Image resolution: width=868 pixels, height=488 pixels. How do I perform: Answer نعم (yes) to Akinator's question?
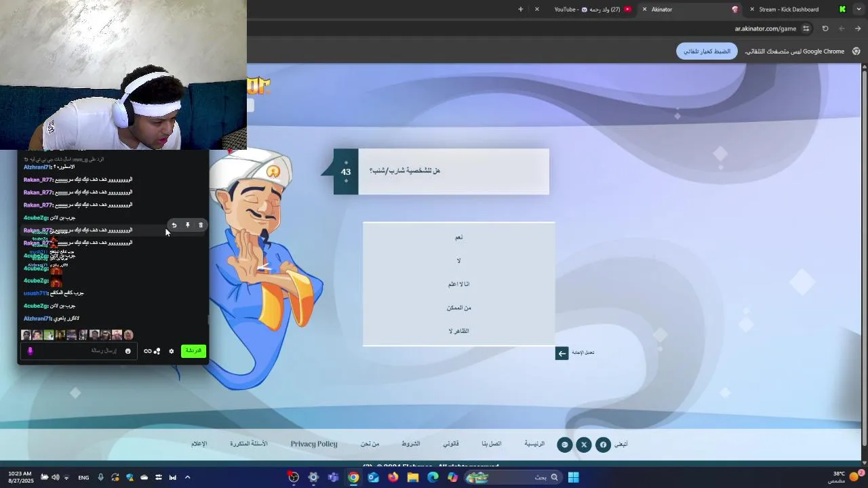459,237
